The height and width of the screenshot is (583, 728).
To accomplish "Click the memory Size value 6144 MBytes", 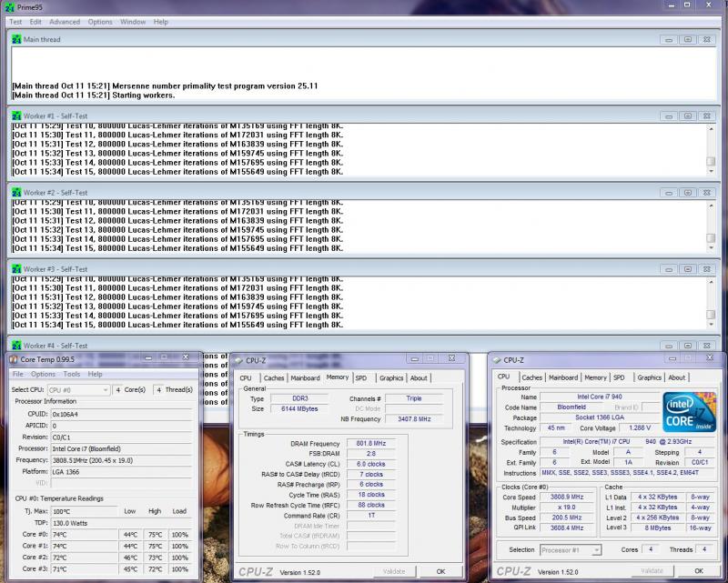I will (299, 409).
